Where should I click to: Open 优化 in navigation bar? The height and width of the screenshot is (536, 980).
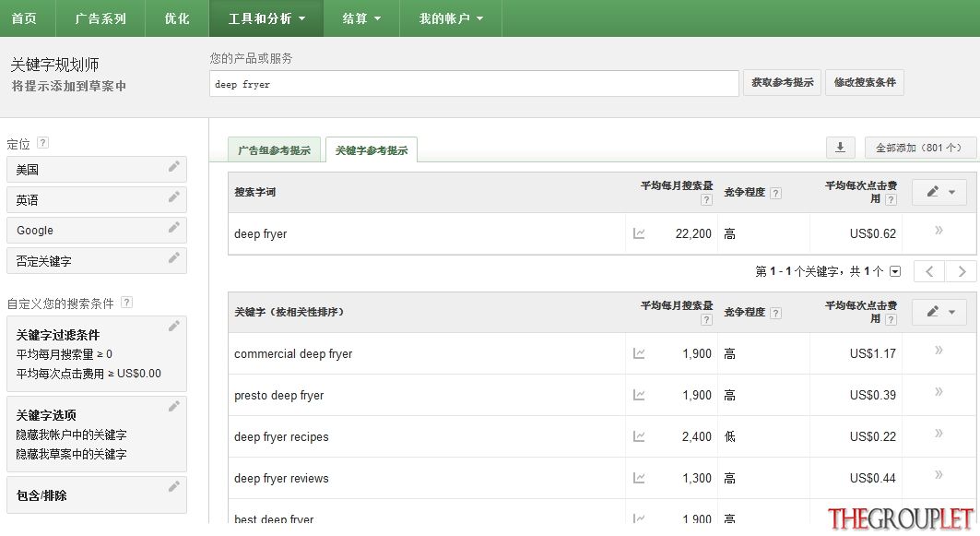[177, 18]
